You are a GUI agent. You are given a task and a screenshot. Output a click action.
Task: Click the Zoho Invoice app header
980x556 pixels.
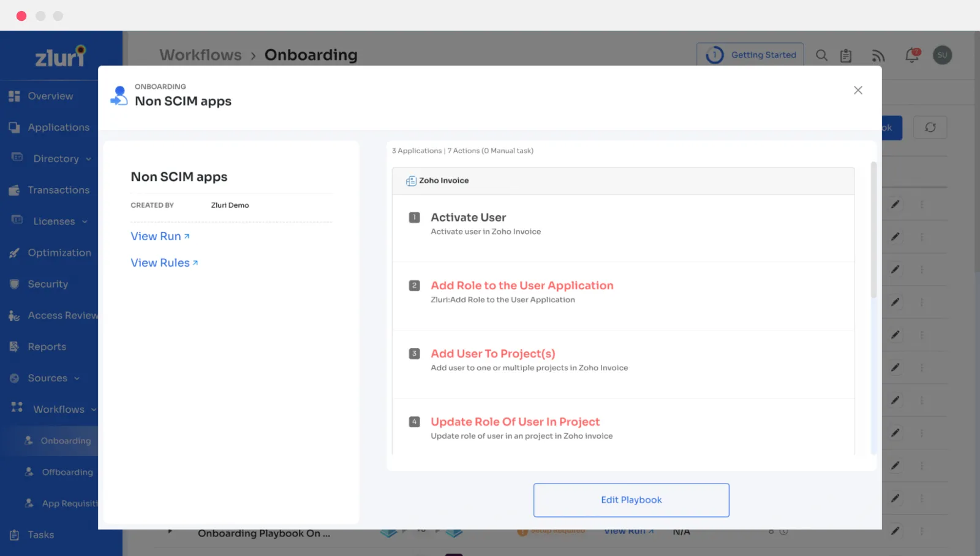click(x=623, y=181)
